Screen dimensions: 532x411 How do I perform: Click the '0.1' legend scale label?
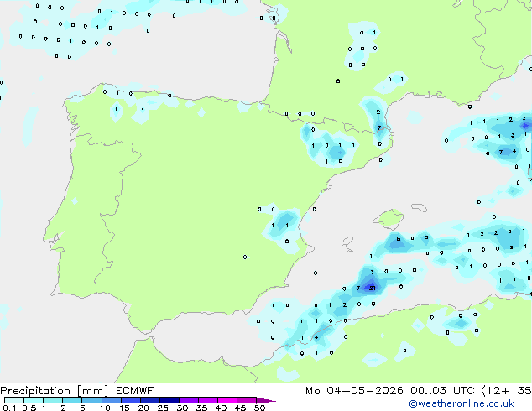[x=9, y=408]
